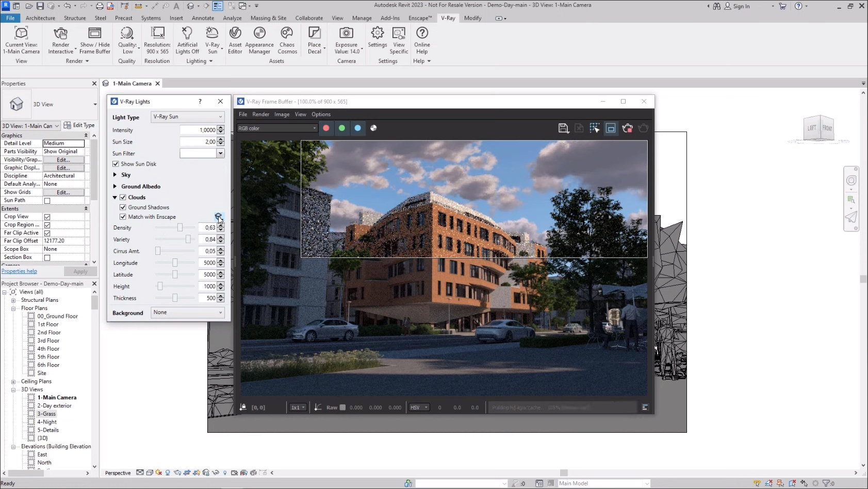Open Properties help link
This screenshot has height=489, width=868.
(19, 271)
